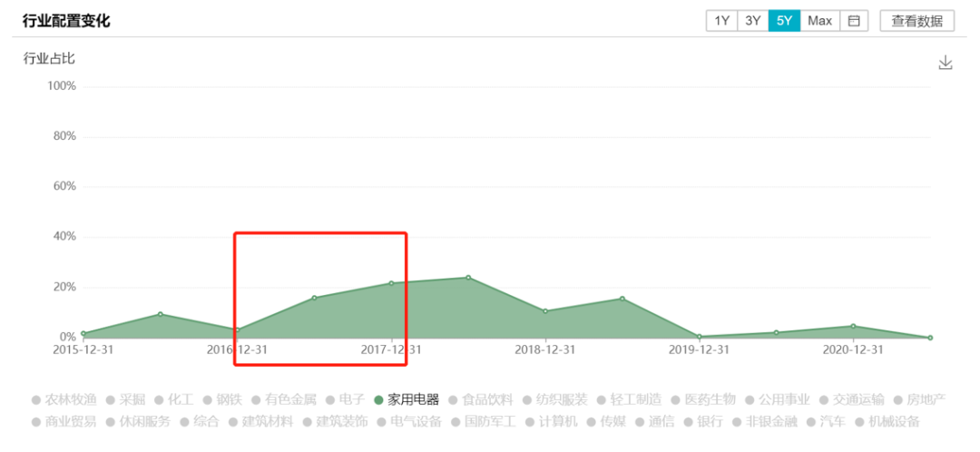Toggle 医药生物 legend series
Image resolution: width=980 pixels, height=452 pixels.
(x=704, y=399)
